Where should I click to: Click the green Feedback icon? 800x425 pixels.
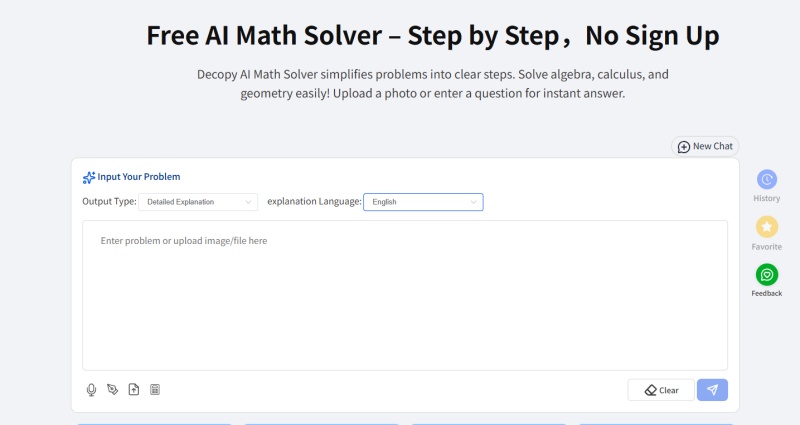pyautogui.click(x=766, y=275)
